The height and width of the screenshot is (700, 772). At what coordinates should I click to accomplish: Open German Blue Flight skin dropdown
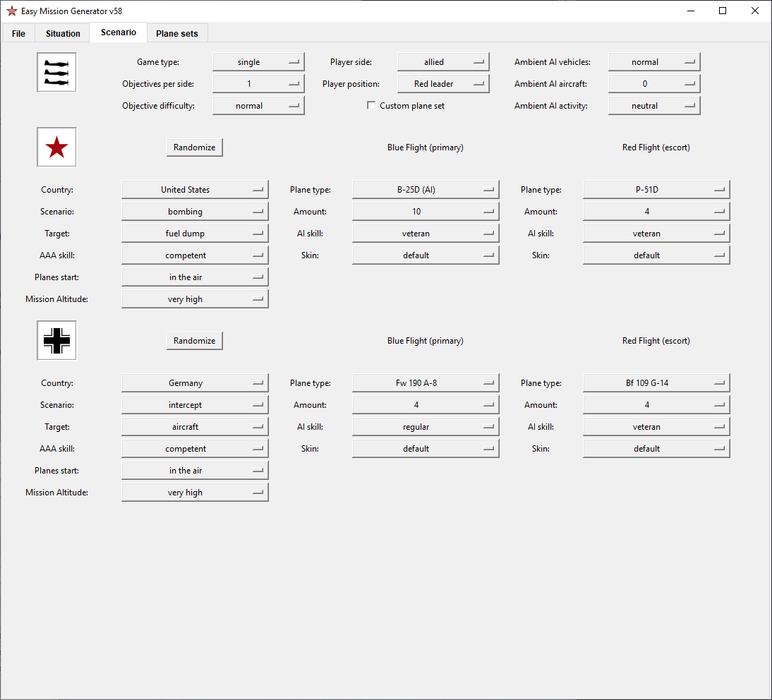pos(426,449)
